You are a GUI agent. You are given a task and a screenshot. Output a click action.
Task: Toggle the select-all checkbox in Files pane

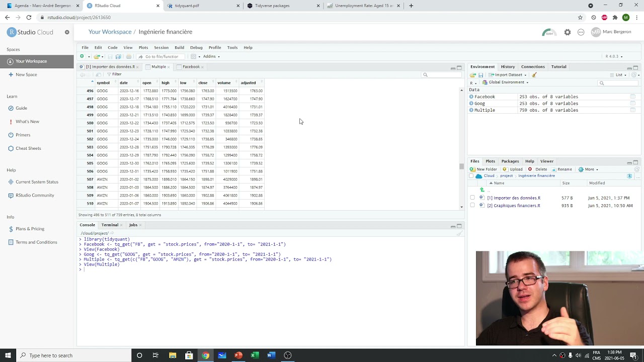tap(471, 176)
